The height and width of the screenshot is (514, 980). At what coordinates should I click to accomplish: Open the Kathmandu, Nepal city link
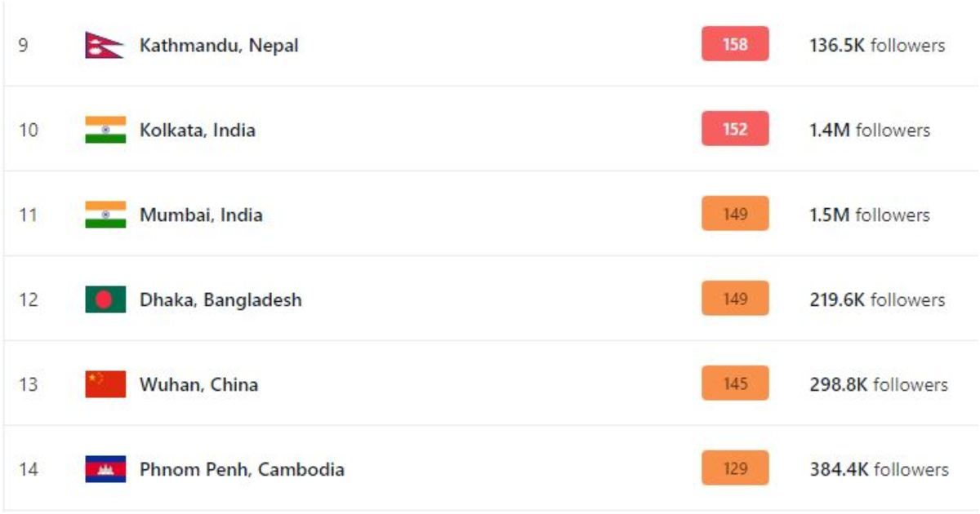[219, 46]
